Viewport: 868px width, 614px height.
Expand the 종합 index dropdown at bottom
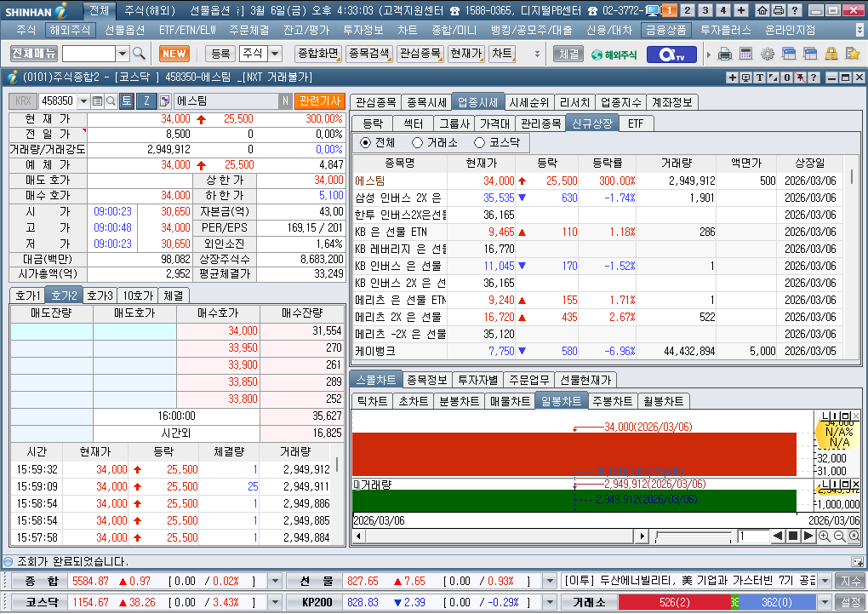[x=275, y=581]
